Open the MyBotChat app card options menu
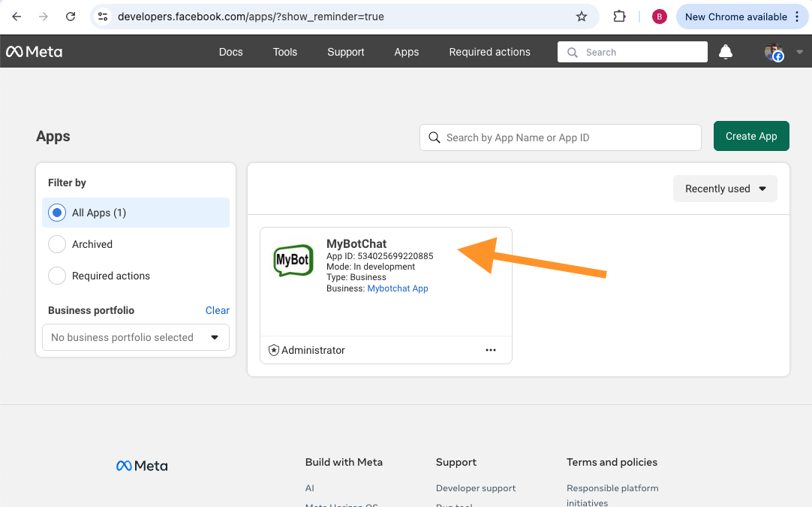The image size is (812, 507). pyautogui.click(x=491, y=350)
